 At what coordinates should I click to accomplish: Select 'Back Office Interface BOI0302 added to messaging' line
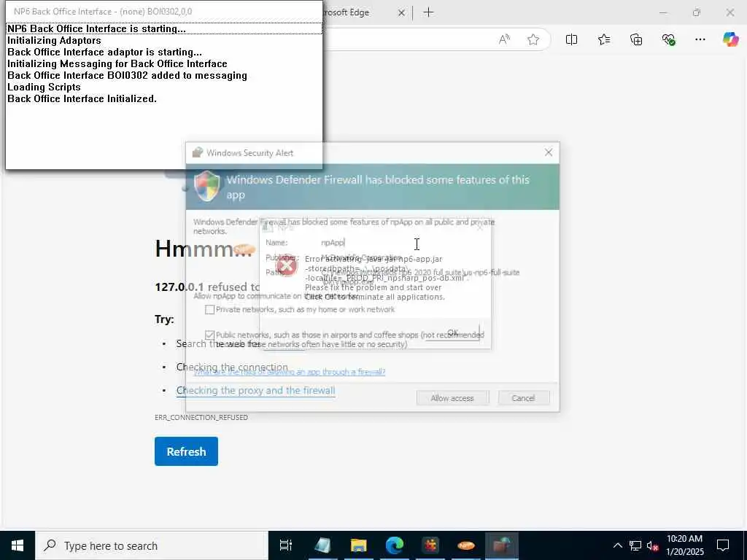127,75
